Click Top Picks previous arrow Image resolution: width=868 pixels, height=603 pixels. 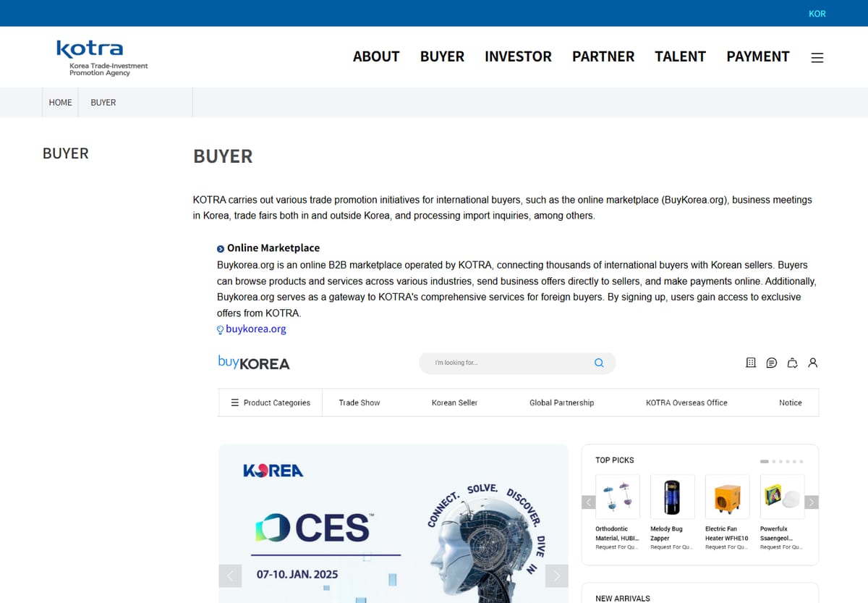coord(589,502)
